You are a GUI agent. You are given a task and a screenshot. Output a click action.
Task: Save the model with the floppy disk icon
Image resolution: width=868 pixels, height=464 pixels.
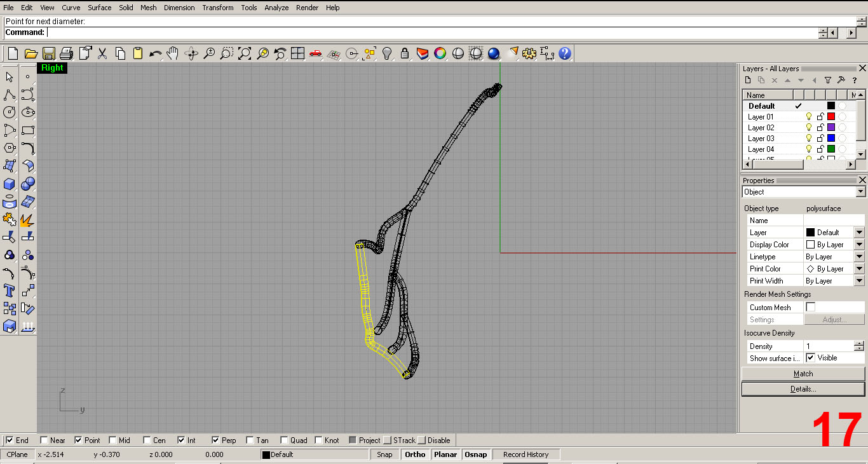tap(48, 54)
